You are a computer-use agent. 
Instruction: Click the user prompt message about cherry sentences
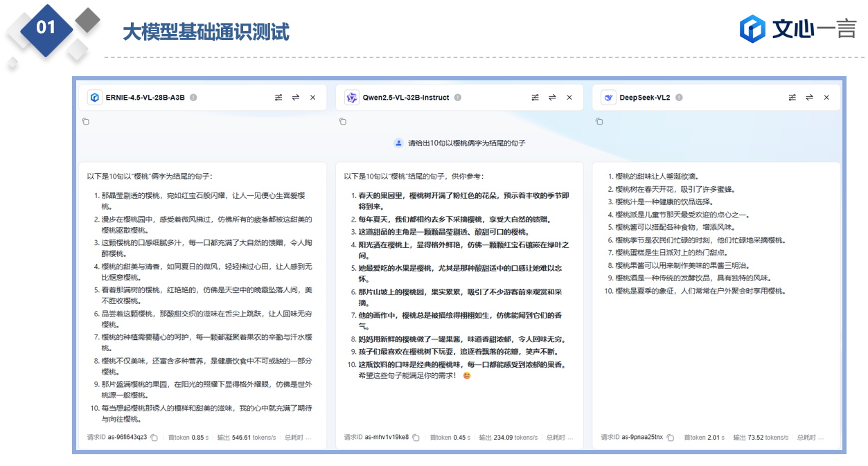pos(466,143)
